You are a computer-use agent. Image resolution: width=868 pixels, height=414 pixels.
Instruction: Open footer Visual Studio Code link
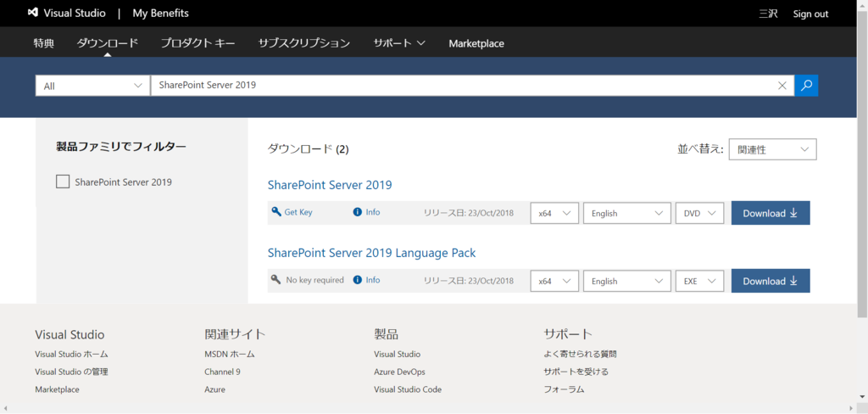click(408, 389)
